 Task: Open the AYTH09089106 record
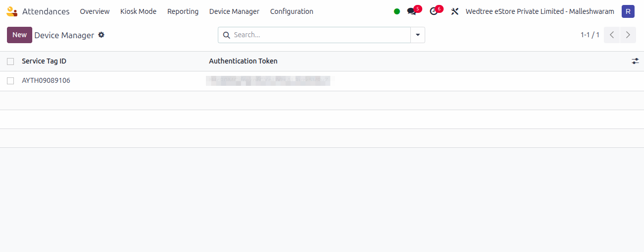pyautogui.click(x=46, y=80)
